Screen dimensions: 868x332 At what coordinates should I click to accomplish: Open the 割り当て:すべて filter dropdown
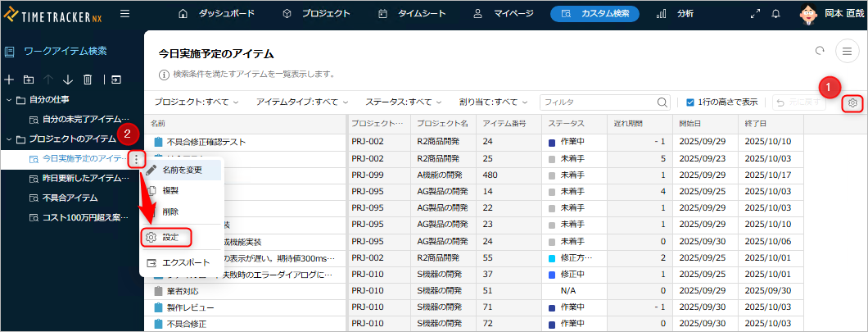(x=494, y=102)
